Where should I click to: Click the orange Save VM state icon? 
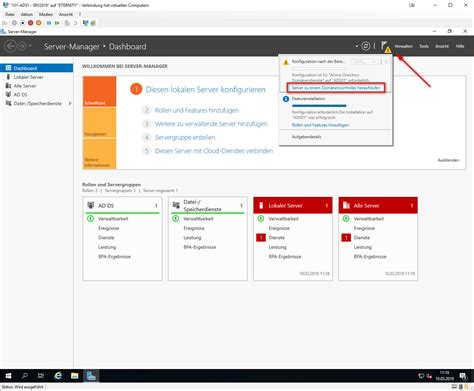click(x=39, y=23)
